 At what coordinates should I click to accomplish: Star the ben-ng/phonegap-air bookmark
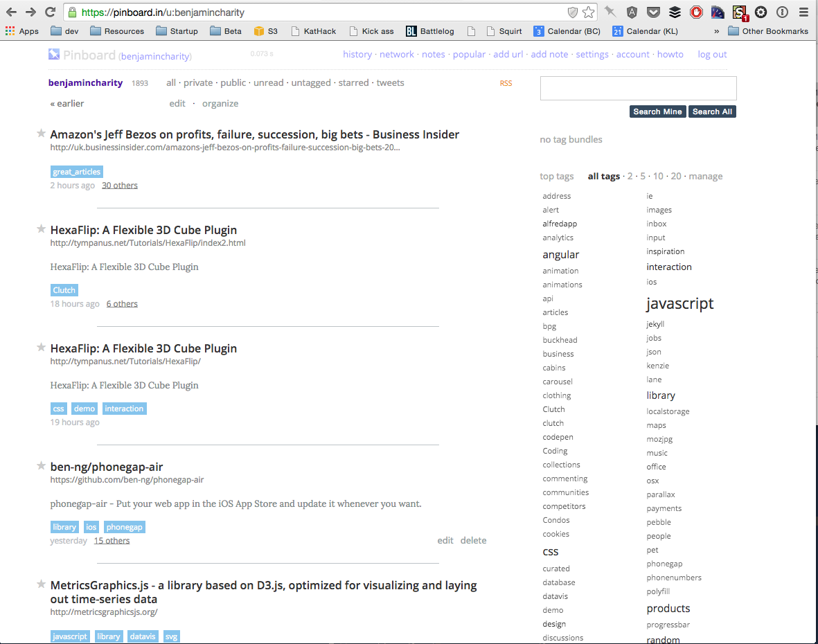[42, 465]
